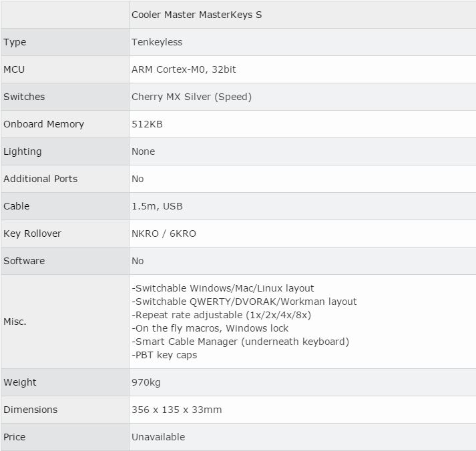
Task: Select the ARM Cortex-M0, 32bit text
Action: pyautogui.click(x=180, y=69)
